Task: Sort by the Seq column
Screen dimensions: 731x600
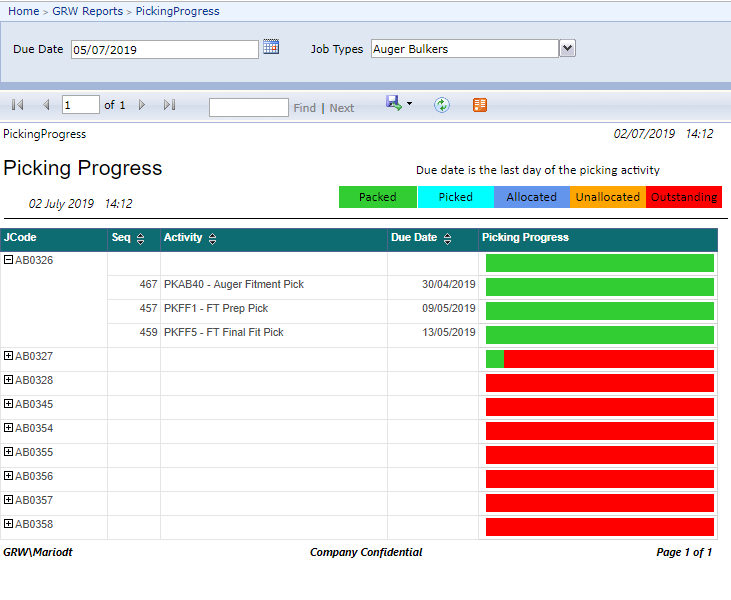Action: coord(140,239)
